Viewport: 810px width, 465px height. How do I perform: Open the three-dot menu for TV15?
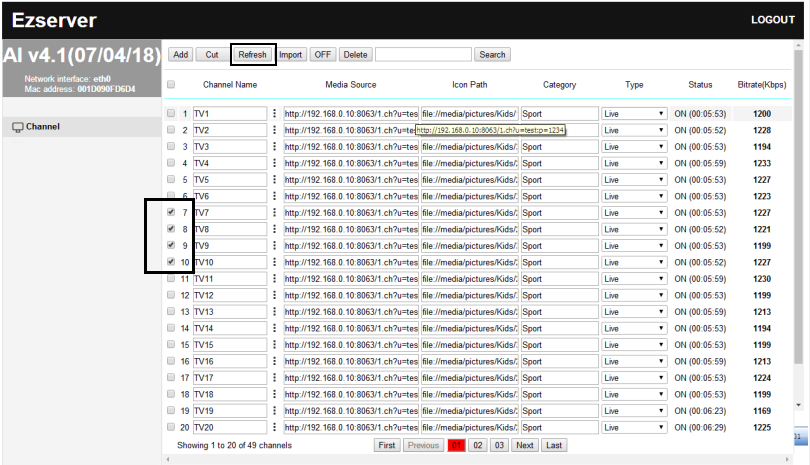point(275,345)
